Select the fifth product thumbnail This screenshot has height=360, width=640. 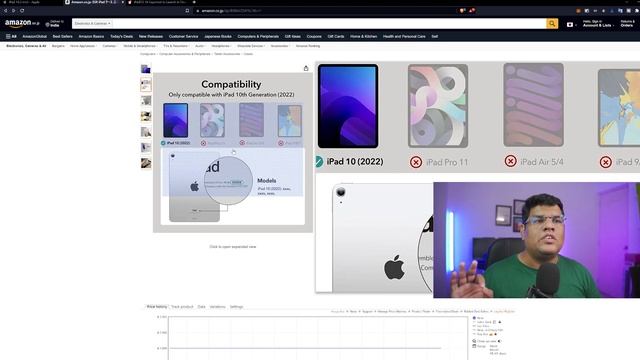(x=146, y=131)
